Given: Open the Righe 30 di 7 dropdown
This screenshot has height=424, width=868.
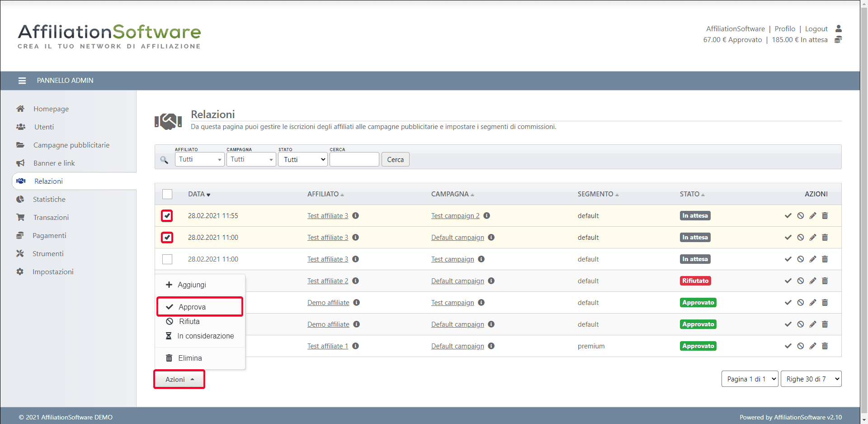Looking at the screenshot, I should coord(811,379).
